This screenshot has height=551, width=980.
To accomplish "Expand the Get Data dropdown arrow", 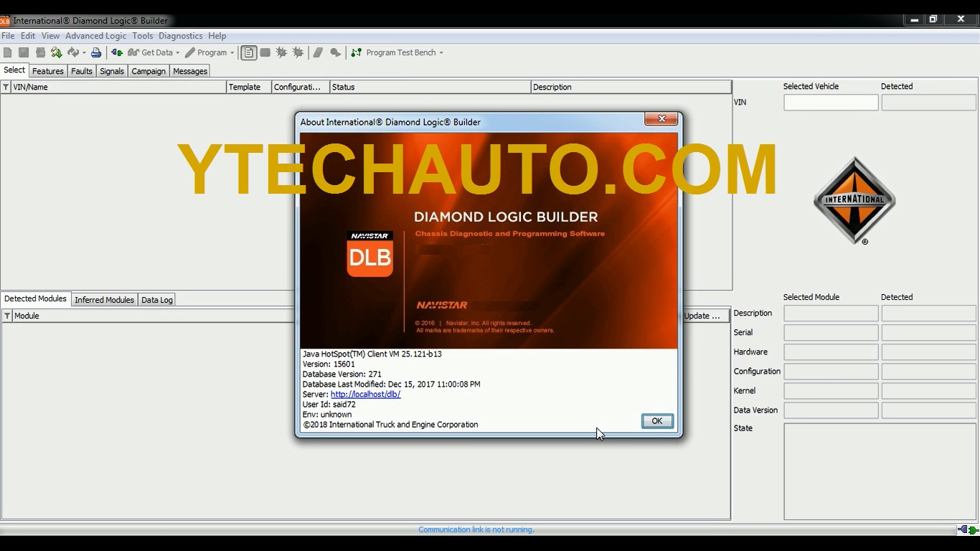I will [176, 52].
